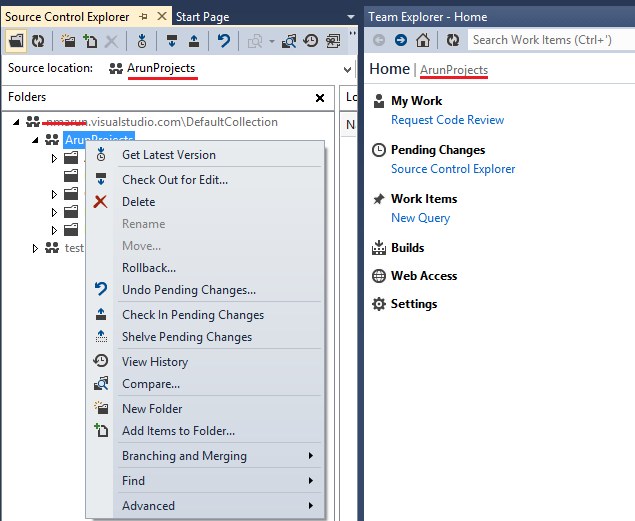The height and width of the screenshot is (521, 635).
Task: Click Team Explorer Refresh icon
Action: click(x=453, y=40)
